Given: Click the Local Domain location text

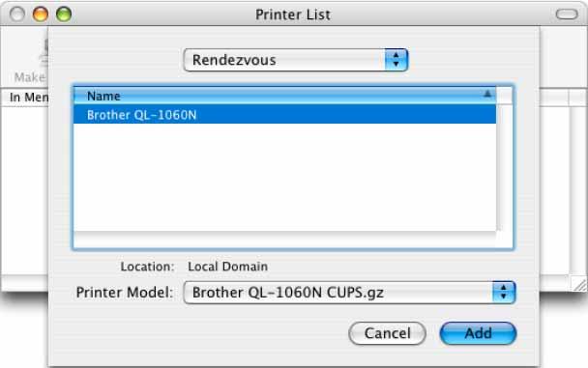Looking at the screenshot, I should 227,267.
